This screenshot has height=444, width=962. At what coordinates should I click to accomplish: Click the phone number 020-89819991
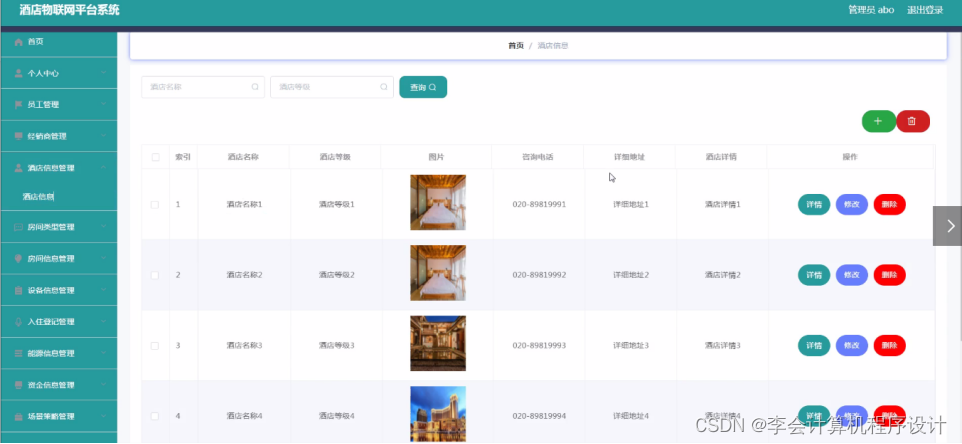539,205
